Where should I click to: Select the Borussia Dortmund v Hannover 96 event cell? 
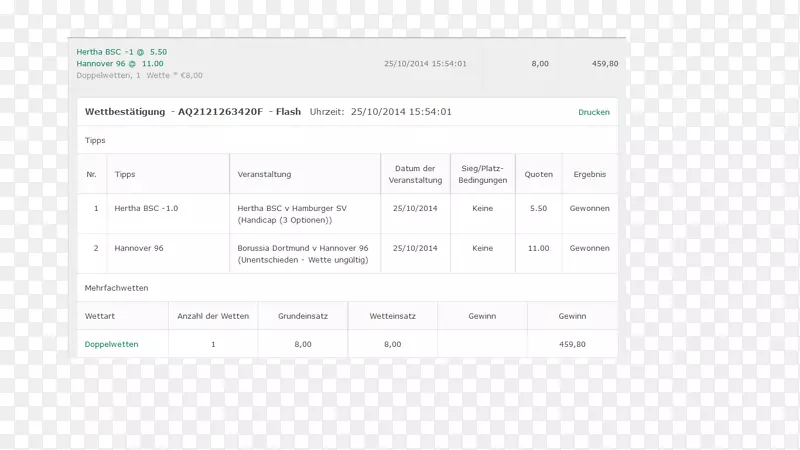tap(302, 254)
